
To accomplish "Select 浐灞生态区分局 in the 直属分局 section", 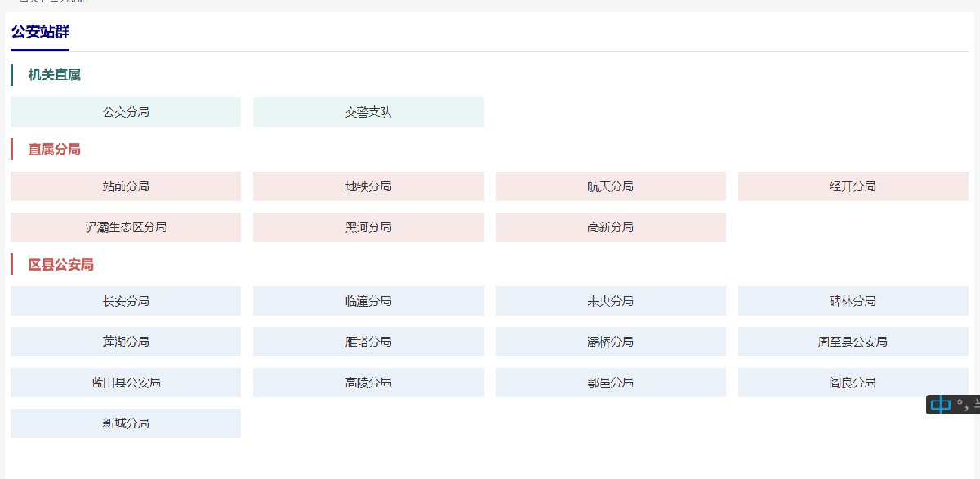I will click(x=126, y=227).
